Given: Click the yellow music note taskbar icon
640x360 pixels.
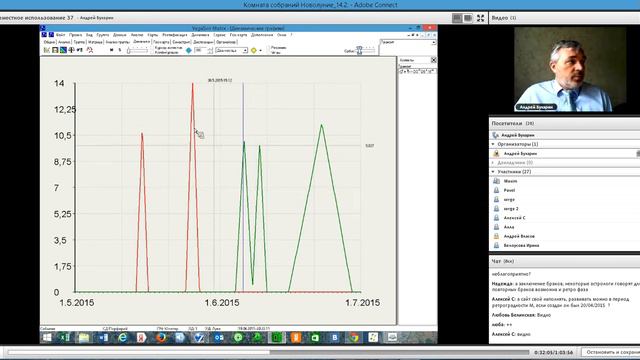Looking at the screenshot, I should [x=373, y=338].
